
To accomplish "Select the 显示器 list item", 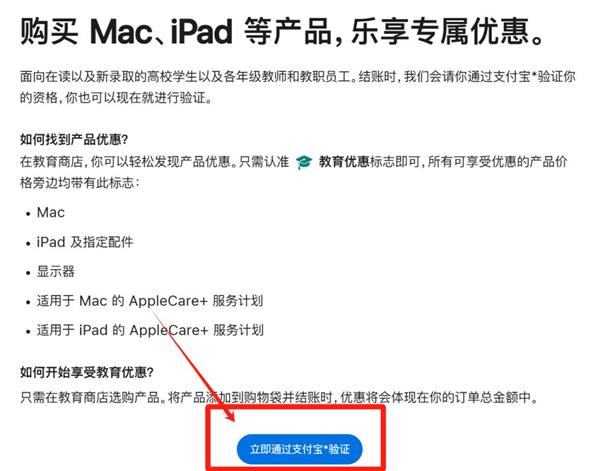I will (x=55, y=272).
